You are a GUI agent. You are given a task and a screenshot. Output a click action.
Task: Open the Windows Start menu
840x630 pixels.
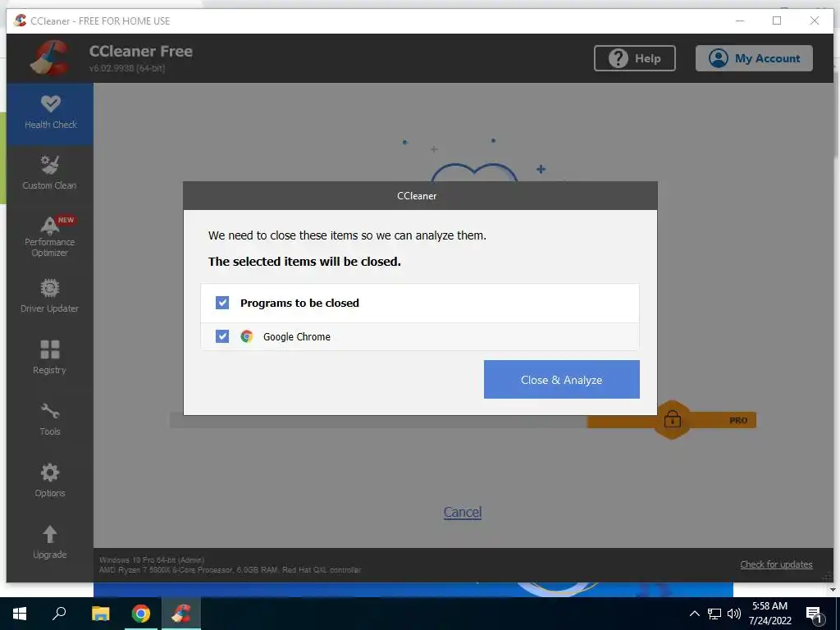(x=20, y=614)
